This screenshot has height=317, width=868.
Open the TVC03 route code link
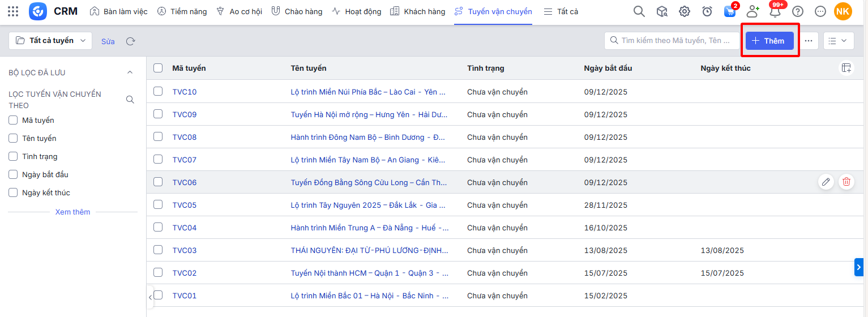coord(185,250)
